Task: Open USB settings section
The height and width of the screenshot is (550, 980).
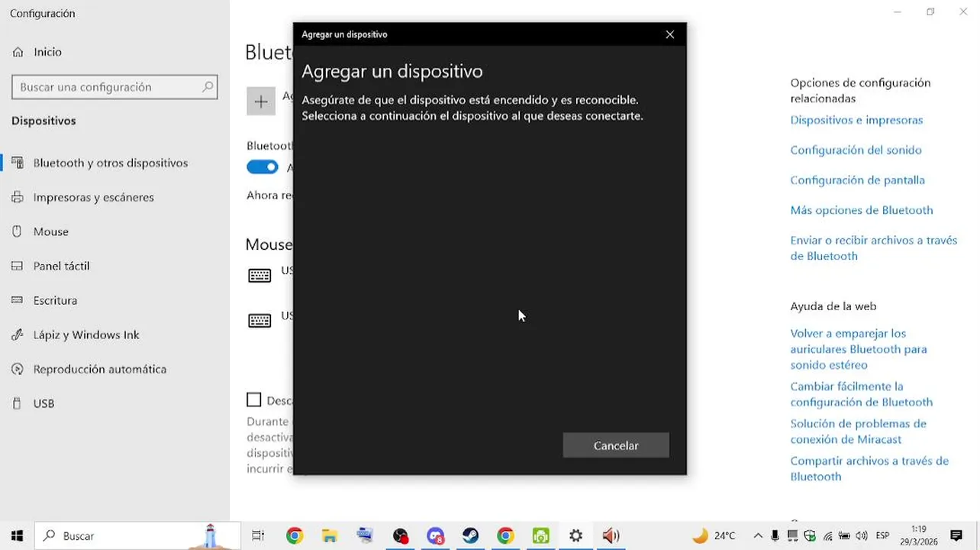Action: pos(44,403)
